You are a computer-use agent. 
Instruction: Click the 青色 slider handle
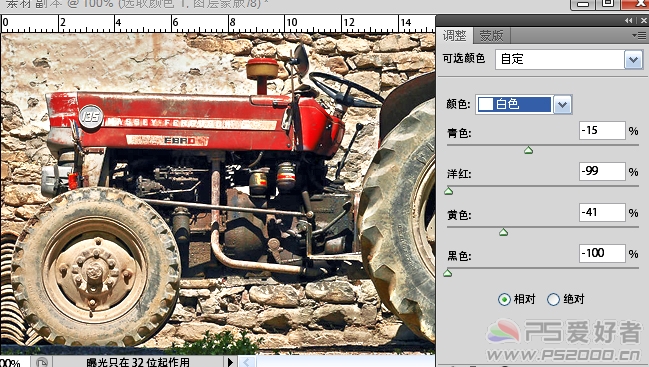[x=529, y=150]
